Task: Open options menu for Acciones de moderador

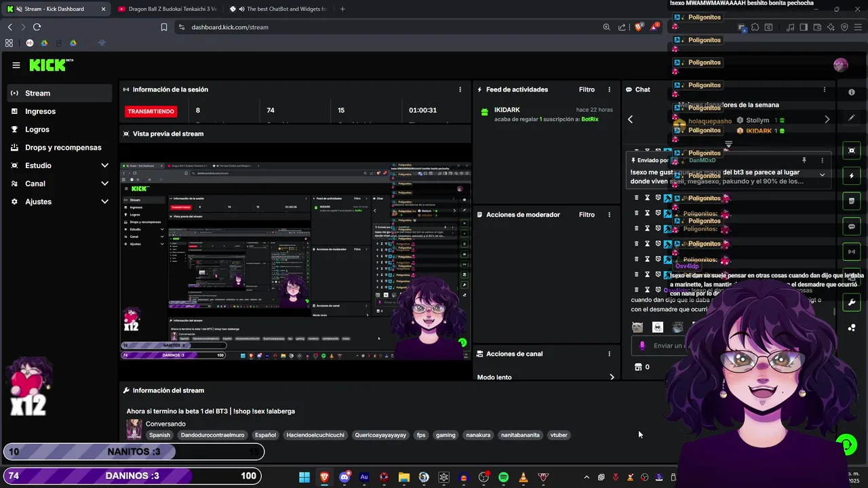Action: [x=609, y=215]
